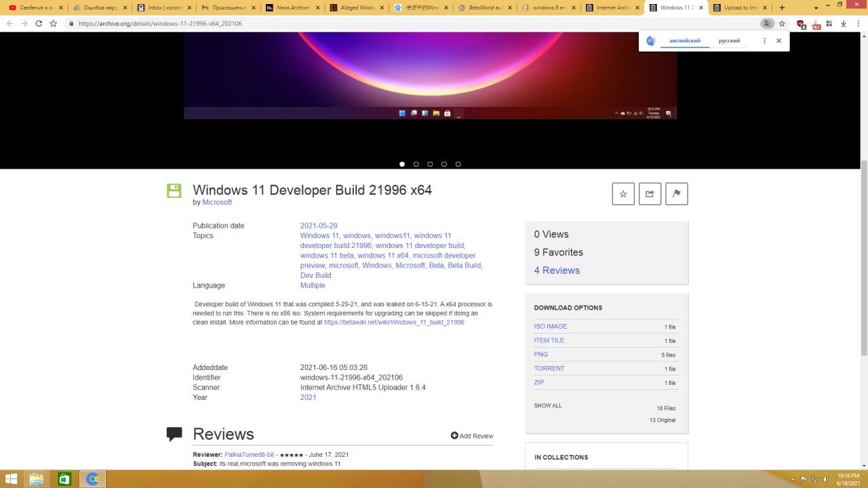Favorite this item with star button
The height and width of the screenshot is (488, 868).
[x=623, y=194]
